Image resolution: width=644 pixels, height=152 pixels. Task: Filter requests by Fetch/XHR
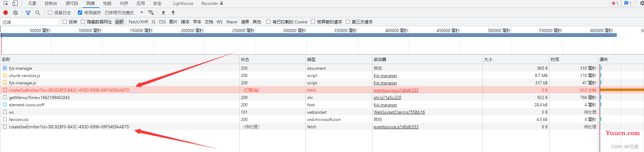click(x=138, y=22)
